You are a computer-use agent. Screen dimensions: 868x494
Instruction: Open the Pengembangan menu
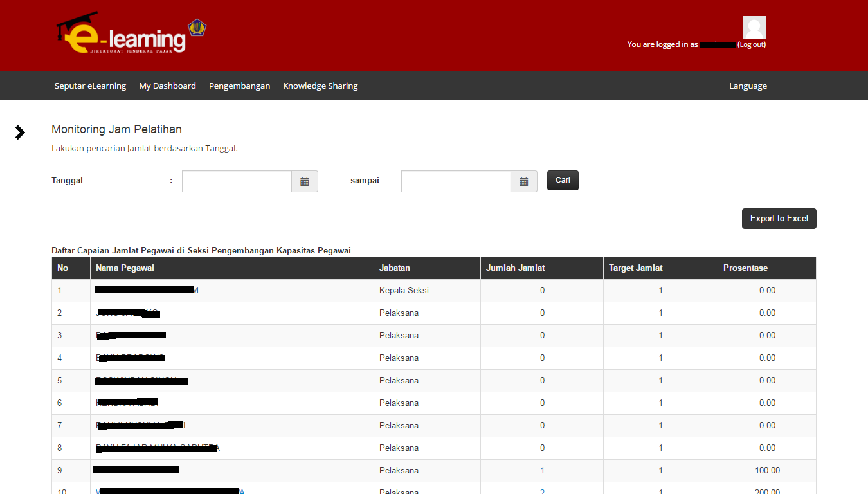239,85
